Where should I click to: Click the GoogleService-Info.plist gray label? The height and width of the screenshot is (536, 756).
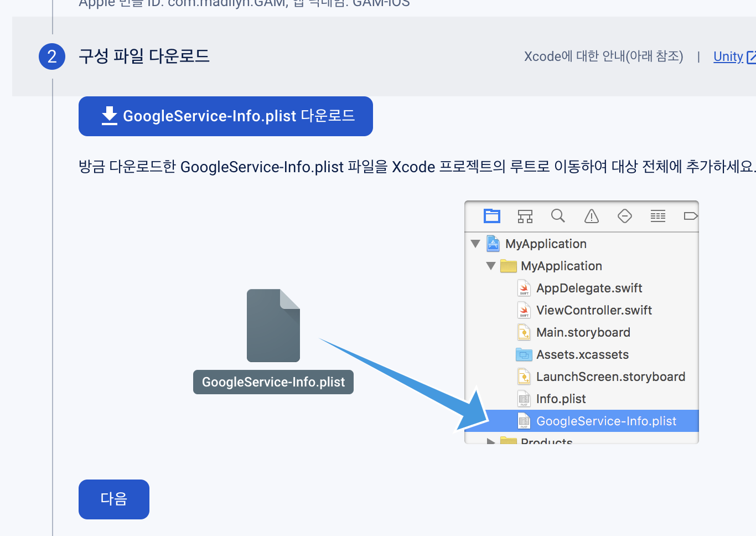(x=273, y=382)
